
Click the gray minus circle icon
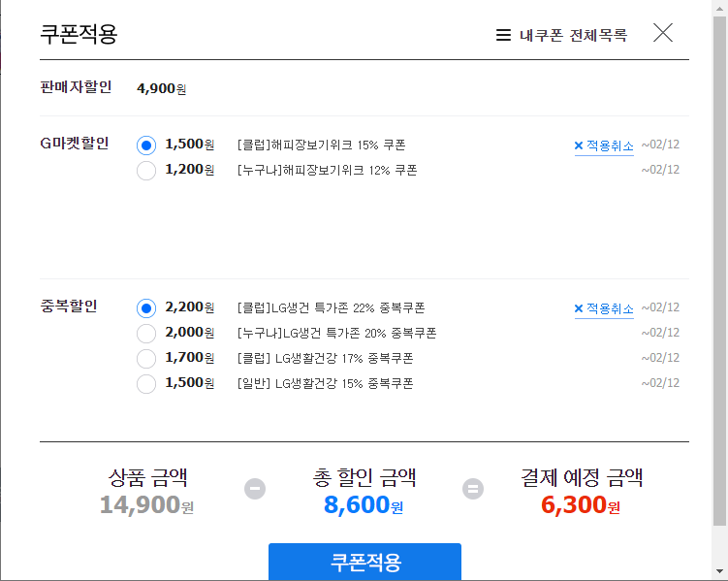[255, 489]
